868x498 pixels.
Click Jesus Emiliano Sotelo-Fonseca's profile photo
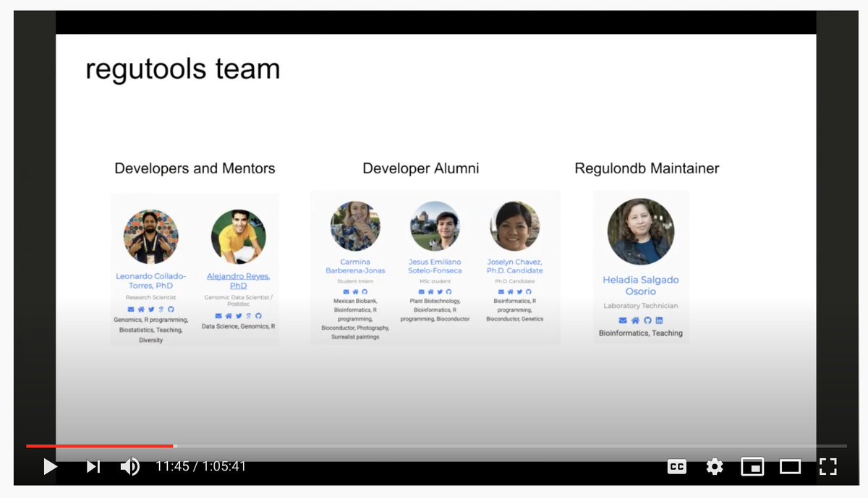pyautogui.click(x=435, y=226)
